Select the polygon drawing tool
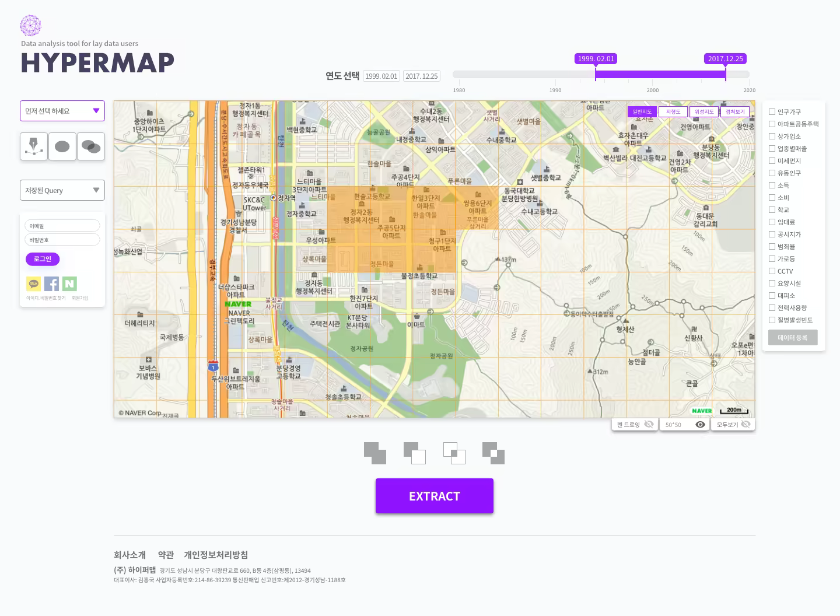840x616 pixels. click(33, 146)
